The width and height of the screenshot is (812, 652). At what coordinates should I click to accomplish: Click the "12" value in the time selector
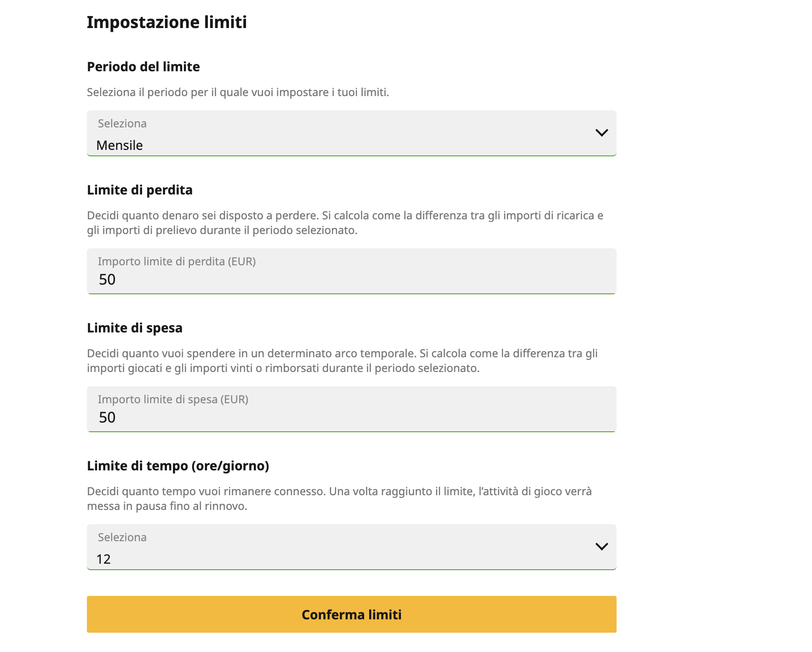pos(103,559)
